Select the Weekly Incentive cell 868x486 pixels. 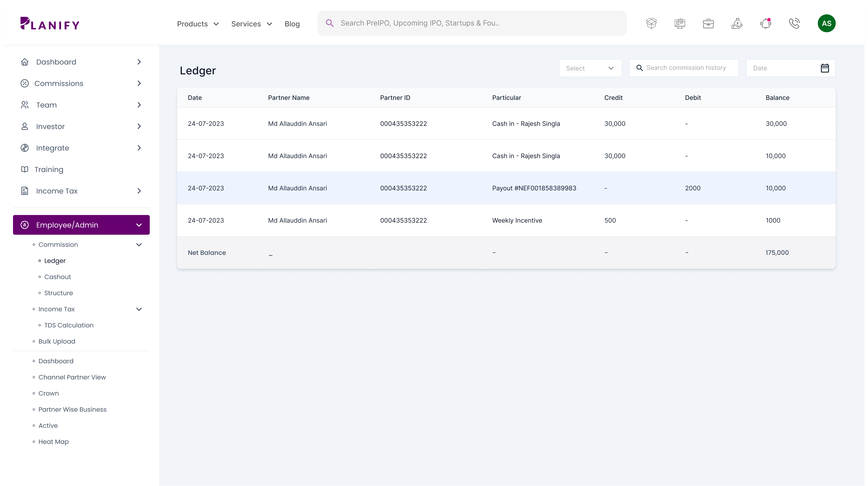pos(517,220)
